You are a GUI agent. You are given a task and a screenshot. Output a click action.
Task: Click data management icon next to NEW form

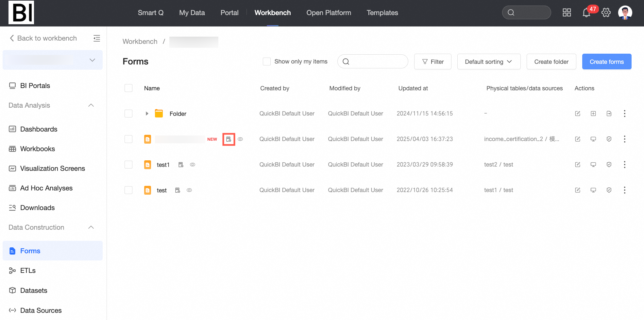229,139
